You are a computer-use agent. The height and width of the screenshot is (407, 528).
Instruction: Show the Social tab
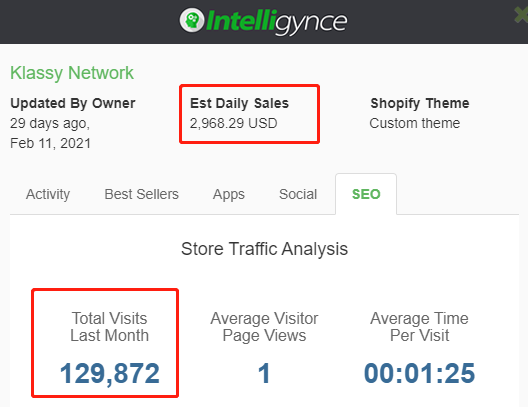click(x=298, y=194)
